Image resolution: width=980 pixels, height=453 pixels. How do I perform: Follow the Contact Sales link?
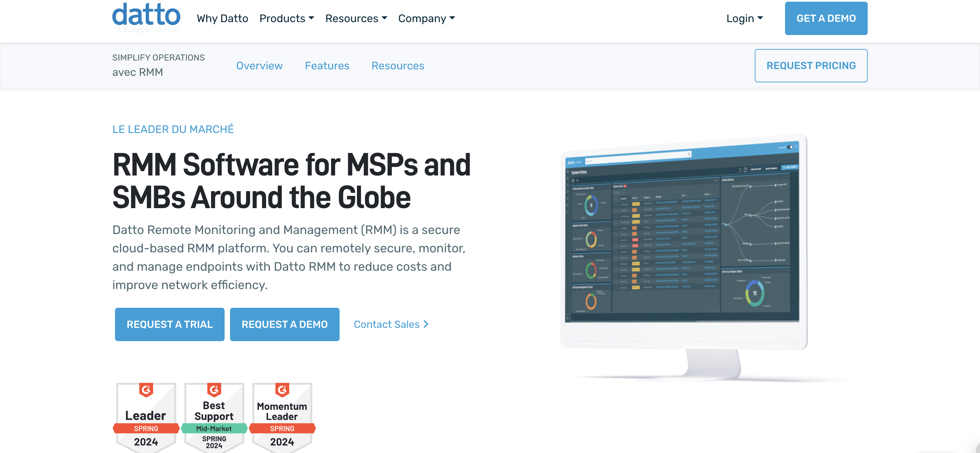pos(391,324)
